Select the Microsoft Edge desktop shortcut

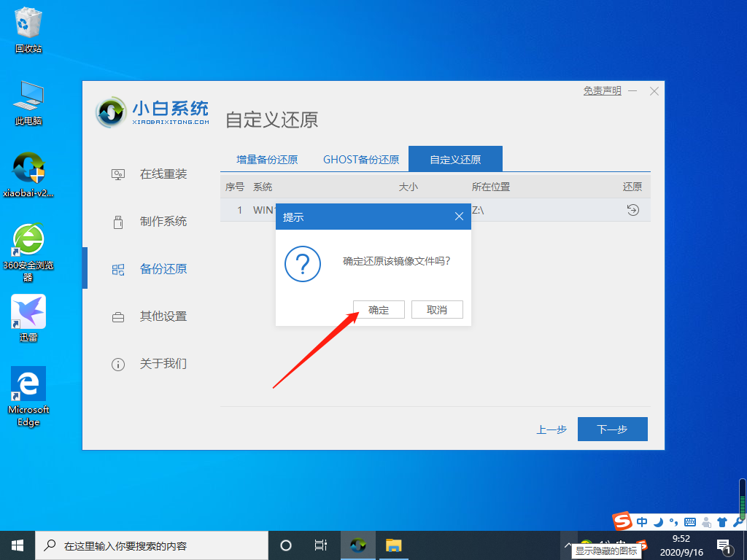tap(28, 397)
